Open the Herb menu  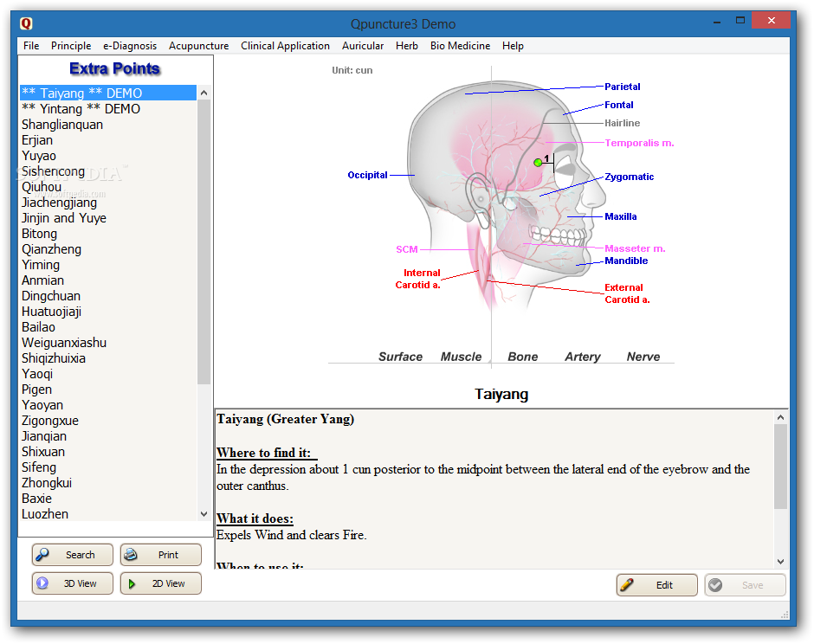407,46
